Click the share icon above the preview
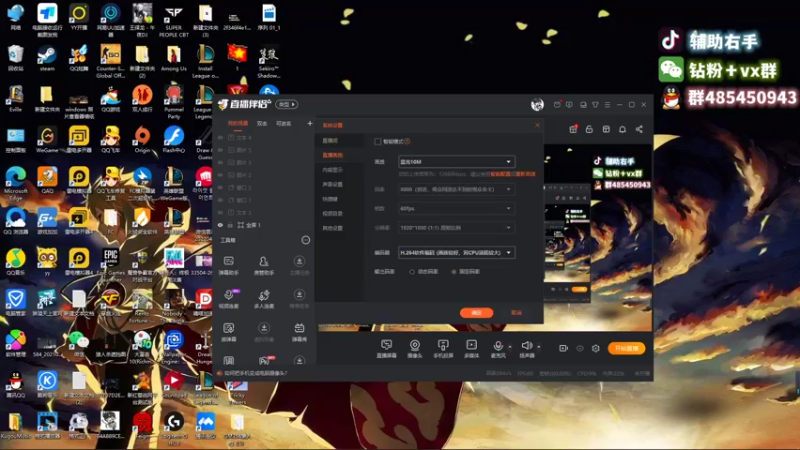The height and width of the screenshot is (450, 800). point(639,129)
